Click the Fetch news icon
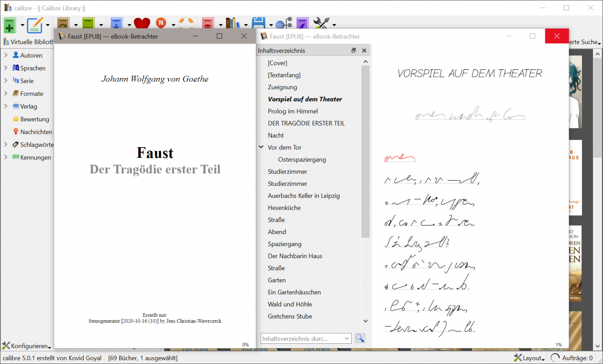Viewport: 603px width, 364px height. click(161, 23)
